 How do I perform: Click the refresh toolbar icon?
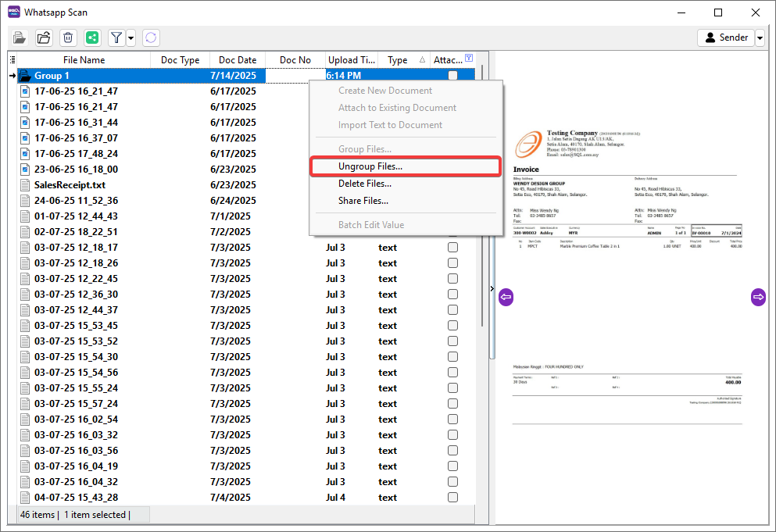tap(151, 37)
